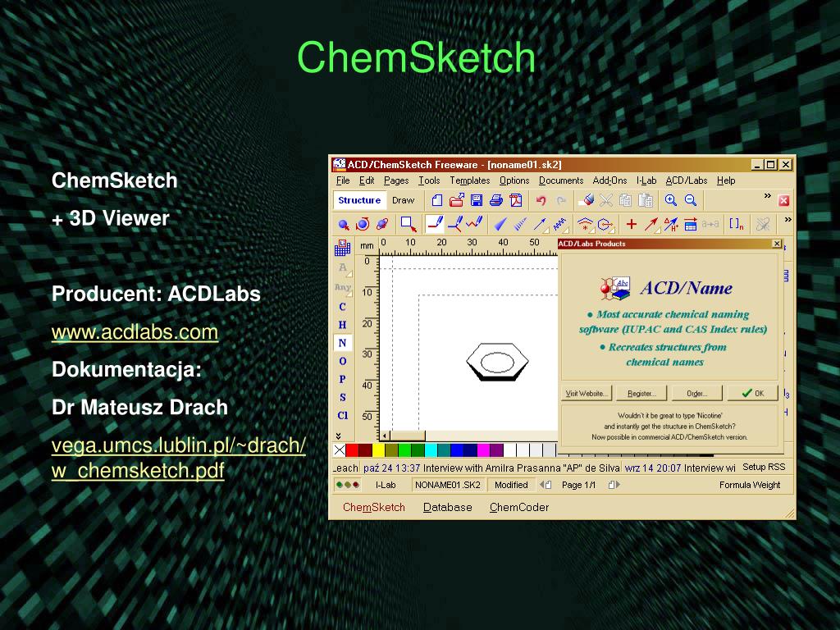Select the Select/Move atom tool
Viewport: 840px width, 630px height.
tap(344, 225)
